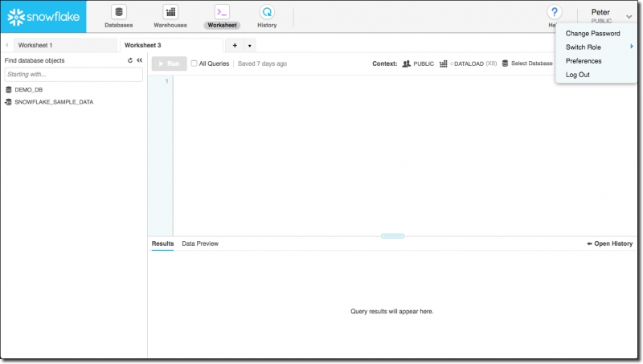The width and height of the screenshot is (643, 364).
Task: Click the Peter user name
Action: pos(600,12)
